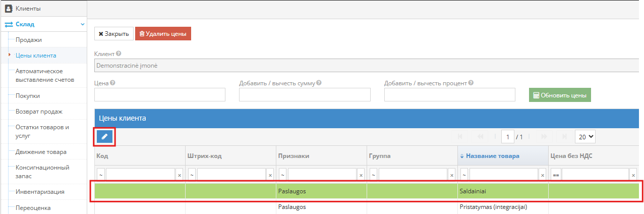The height and width of the screenshot is (214, 644).
Task: Click help icon next to Цена
Action: pyautogui.click(x=112, y=83)
